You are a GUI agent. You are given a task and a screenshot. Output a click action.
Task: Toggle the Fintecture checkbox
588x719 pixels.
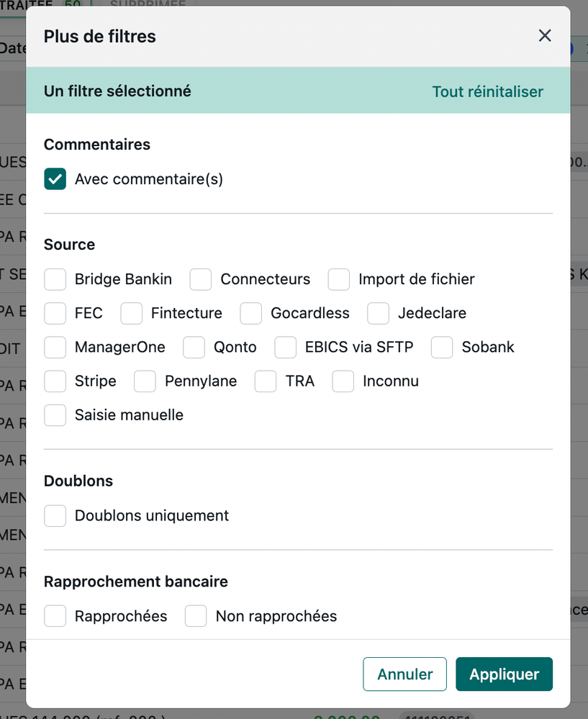click(132, 313)
